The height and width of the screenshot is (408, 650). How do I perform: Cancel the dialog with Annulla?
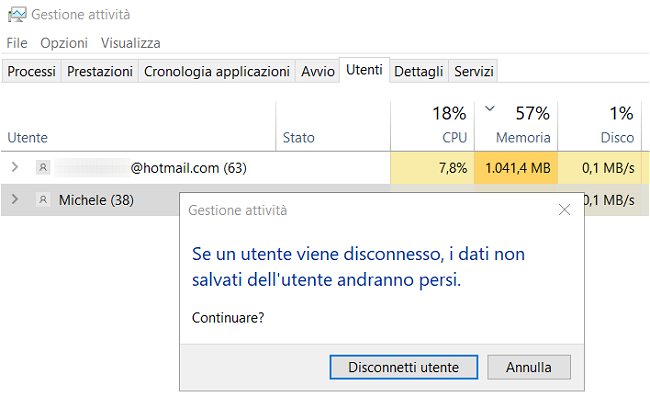coord(528,367)
